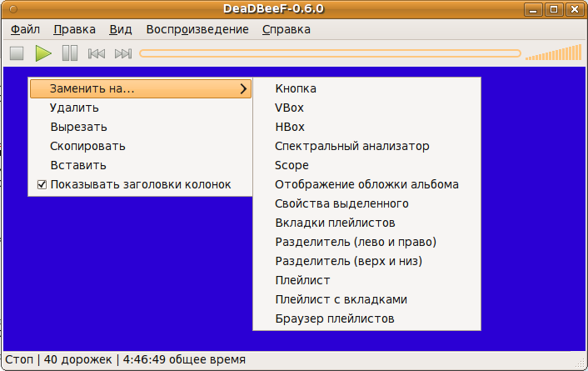The height and width of the screenshot is (371, 588).
Task: Select Плейлист widget in submenu
Action: 366,280
